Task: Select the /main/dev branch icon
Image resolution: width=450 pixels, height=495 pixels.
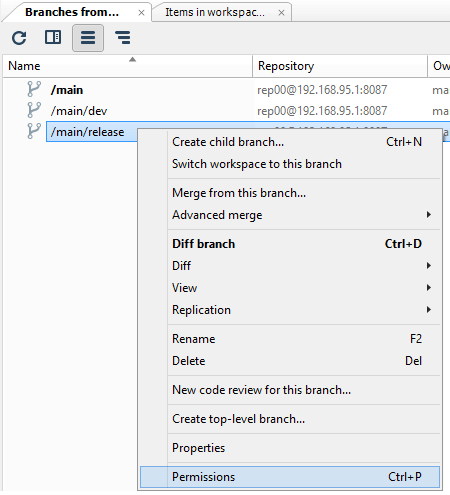Action: 34,110
